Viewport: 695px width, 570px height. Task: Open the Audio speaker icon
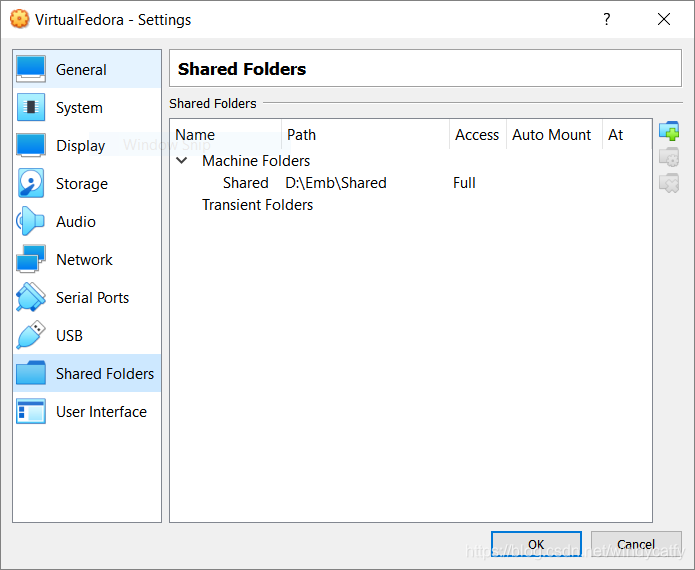pyautogui.click(x=31, y=221)
